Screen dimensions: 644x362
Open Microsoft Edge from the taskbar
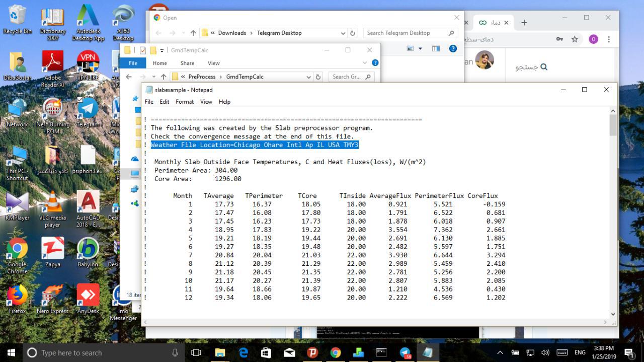pos(243,352)
